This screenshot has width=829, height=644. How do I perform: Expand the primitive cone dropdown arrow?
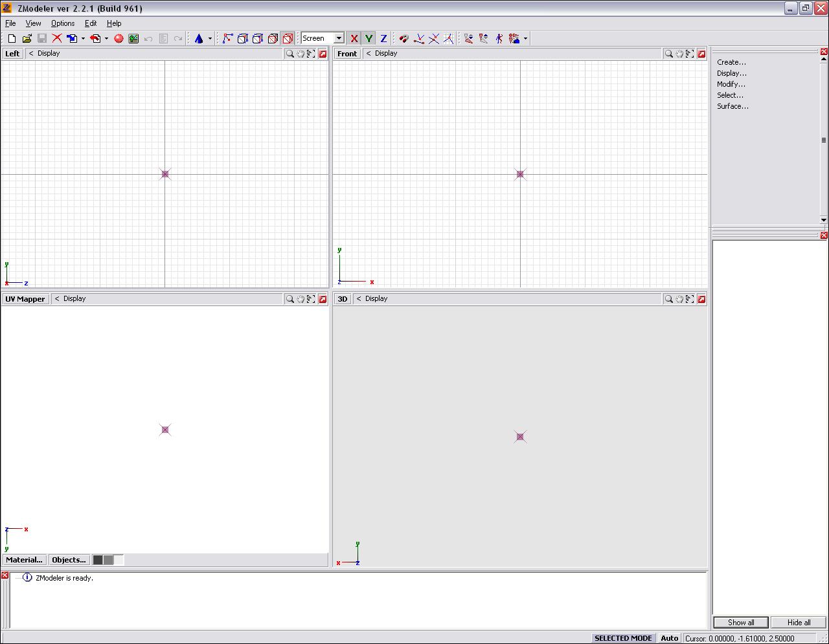(x=210, y=38)
